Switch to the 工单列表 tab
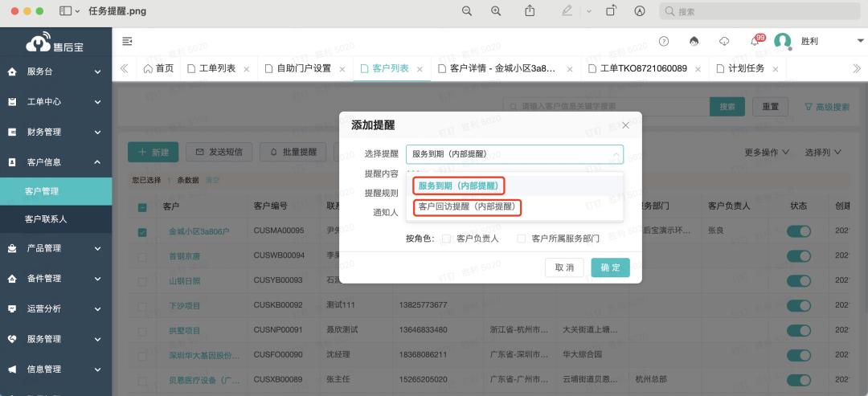This screenshot has width=868, height=396. tap(216, 69)
